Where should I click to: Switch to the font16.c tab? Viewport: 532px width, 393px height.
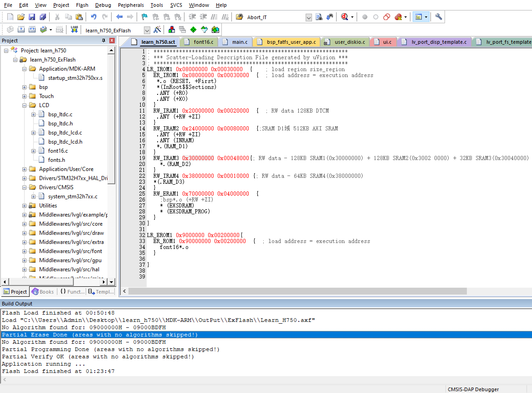click(199, 42)
